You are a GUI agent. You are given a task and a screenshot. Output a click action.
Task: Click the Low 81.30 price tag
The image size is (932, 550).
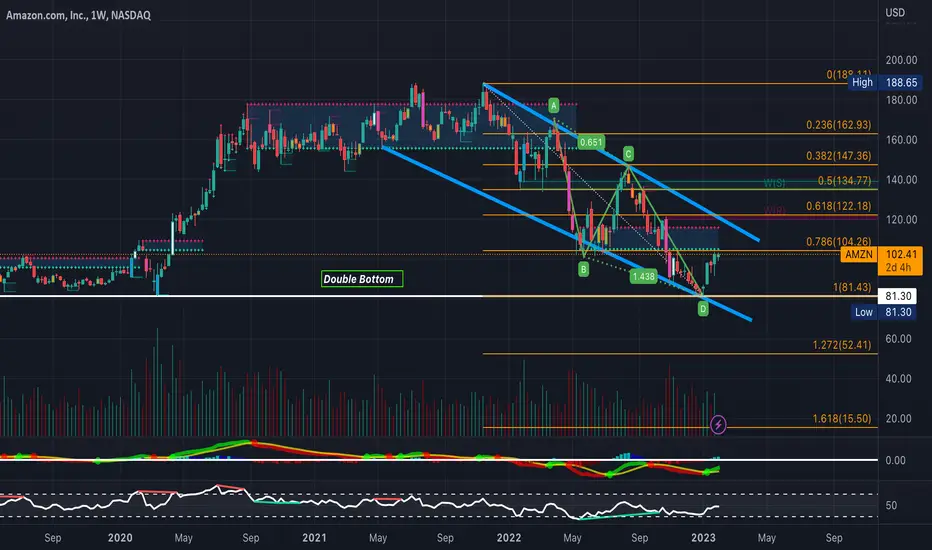point(885,312)
